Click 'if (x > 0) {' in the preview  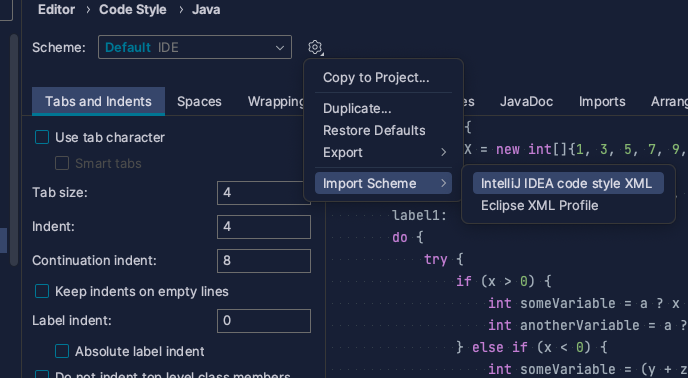(x=504, y=281)
